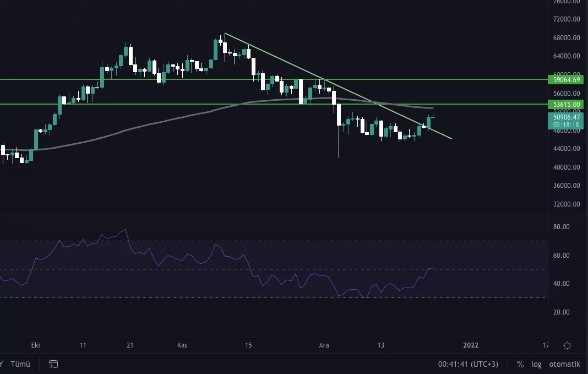Click the 11 date label on time axis
Screen dimensions: 588x374
click(x=83, y=345)
